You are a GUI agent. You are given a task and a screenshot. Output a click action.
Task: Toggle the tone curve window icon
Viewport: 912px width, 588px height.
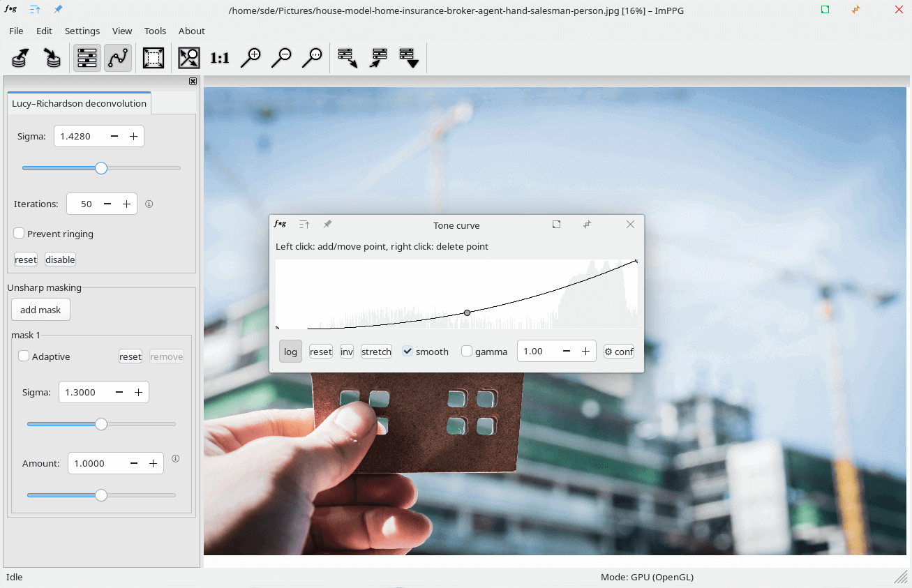tap(118, 58)
